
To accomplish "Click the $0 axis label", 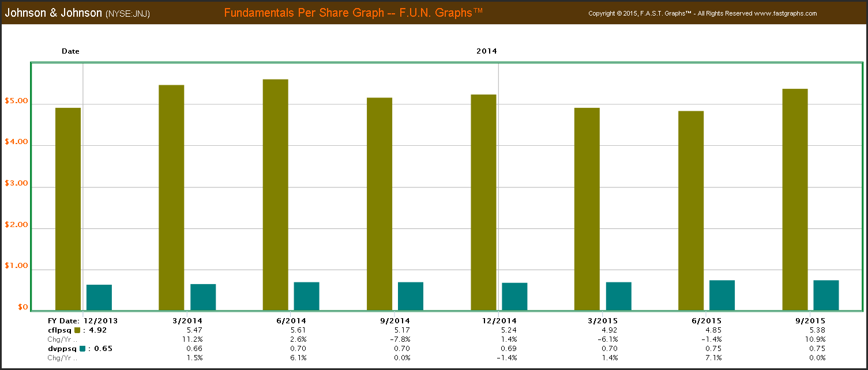I will click(23, 307).
